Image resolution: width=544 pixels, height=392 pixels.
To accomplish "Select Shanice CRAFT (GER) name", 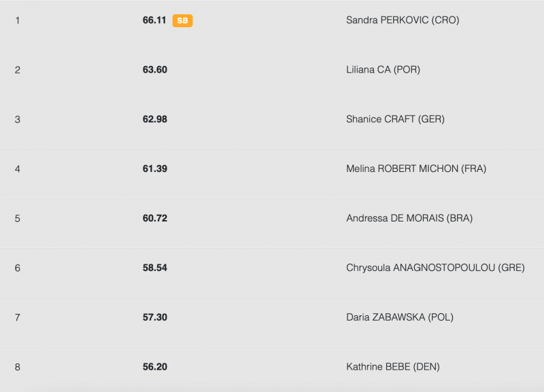I will (395, 120).
